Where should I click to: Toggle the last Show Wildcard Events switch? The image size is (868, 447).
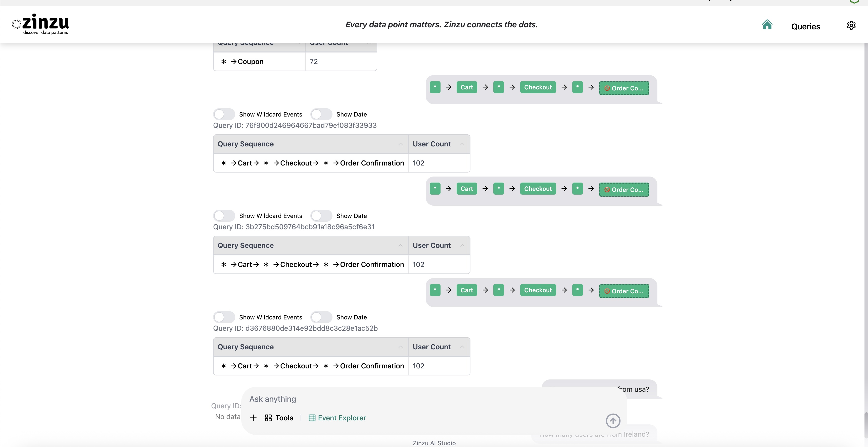click(x=224, y=317)
